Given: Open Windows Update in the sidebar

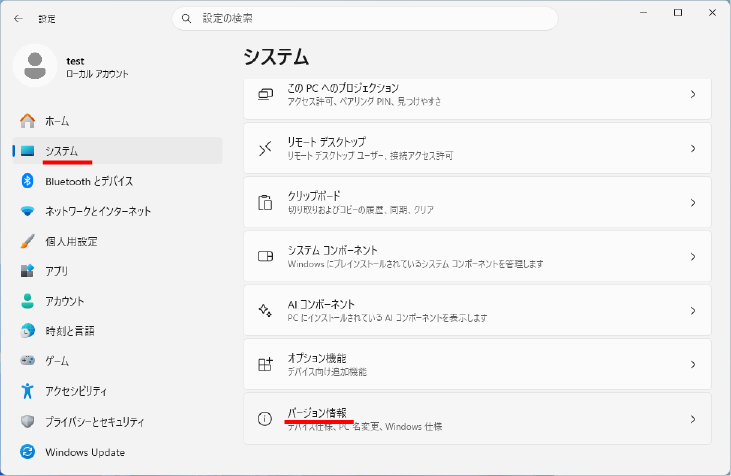Looking at the screenshot, I should (x=117, y=452).
